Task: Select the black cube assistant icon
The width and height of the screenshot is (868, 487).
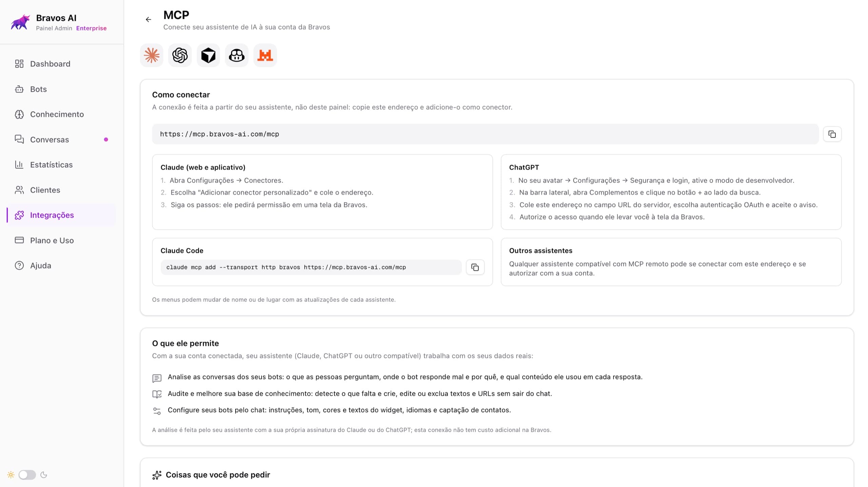Action: click(x=208, y=55)
